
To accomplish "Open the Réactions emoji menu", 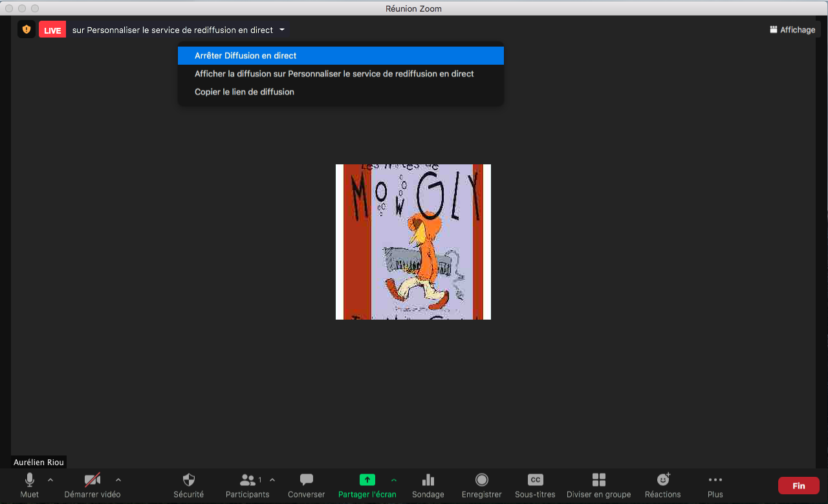I will [662, 480].
